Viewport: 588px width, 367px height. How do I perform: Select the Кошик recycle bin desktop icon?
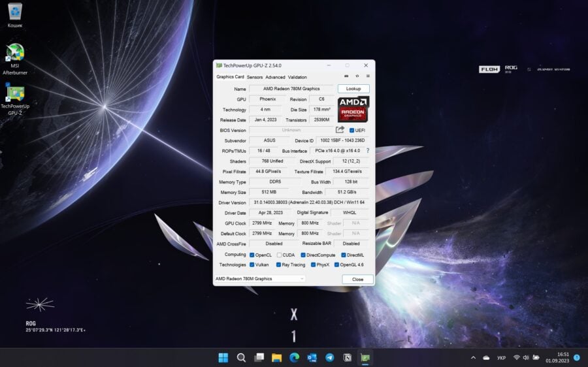coord(14,16)
